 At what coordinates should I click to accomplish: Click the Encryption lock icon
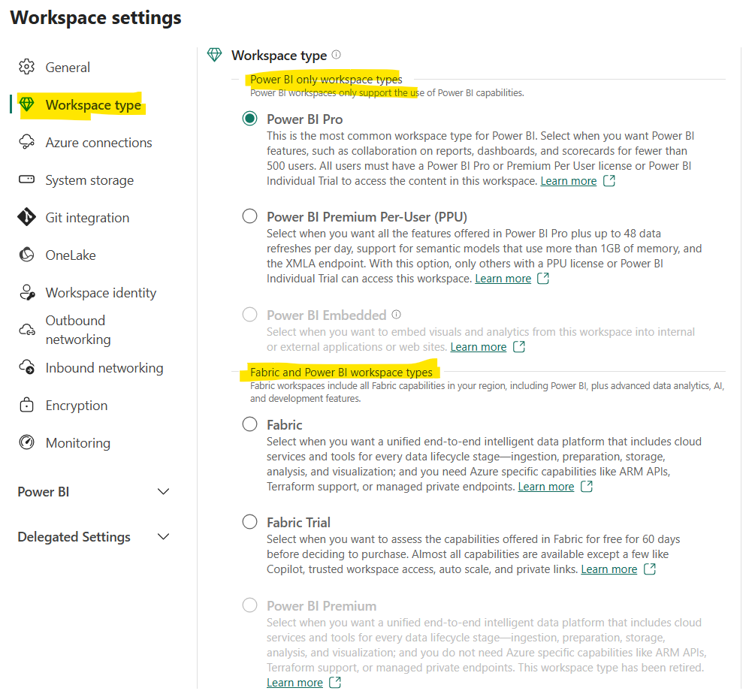pyautogui.click(x=27, y=405)
